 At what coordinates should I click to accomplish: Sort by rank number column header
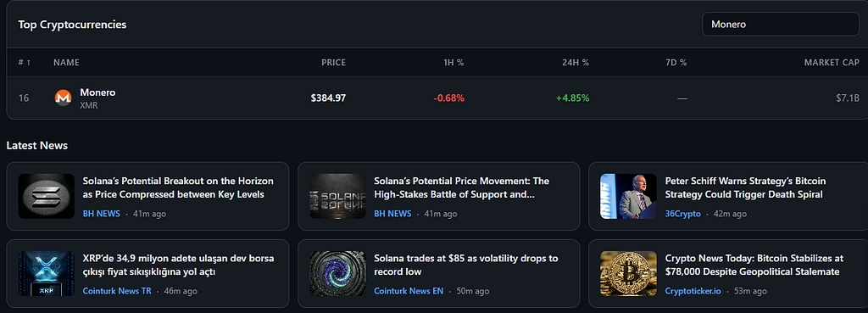tap(25, 63)
